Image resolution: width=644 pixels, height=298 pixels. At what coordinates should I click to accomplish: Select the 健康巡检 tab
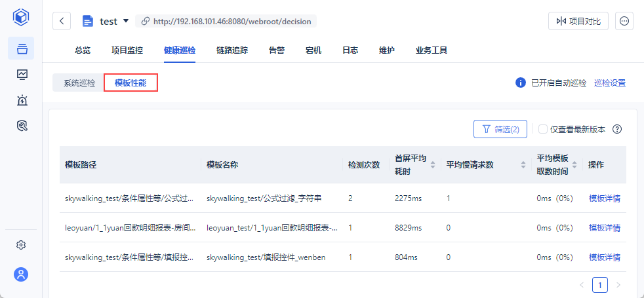coord(180,50)
